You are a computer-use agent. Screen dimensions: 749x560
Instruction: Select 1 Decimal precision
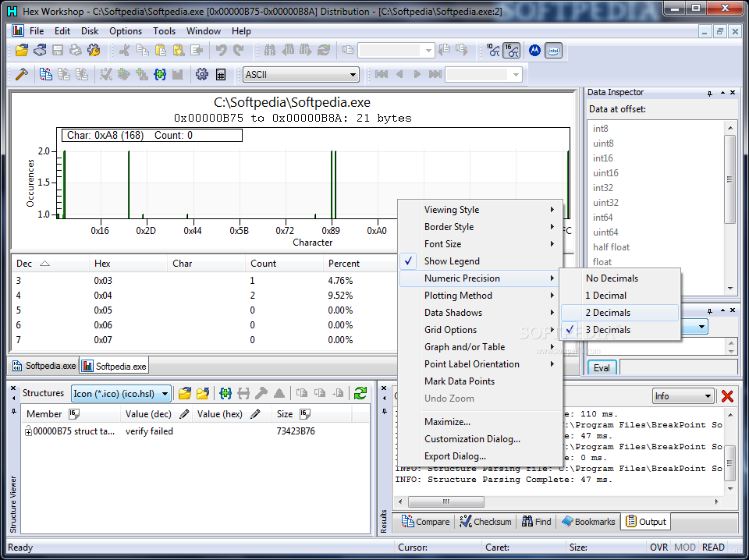[620, 296]
